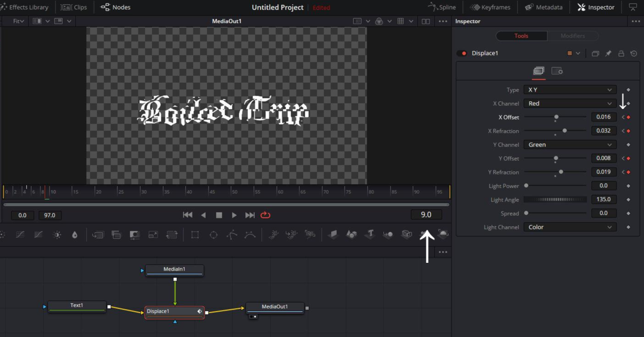Add the Matte Control tool
This screenshot has width=644, height=337.
click(x=134, y=234)
